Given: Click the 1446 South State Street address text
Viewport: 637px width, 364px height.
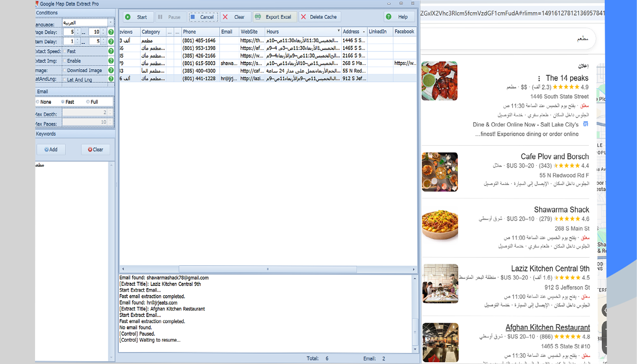Looking at the screenshot, I should pos(559,96).
